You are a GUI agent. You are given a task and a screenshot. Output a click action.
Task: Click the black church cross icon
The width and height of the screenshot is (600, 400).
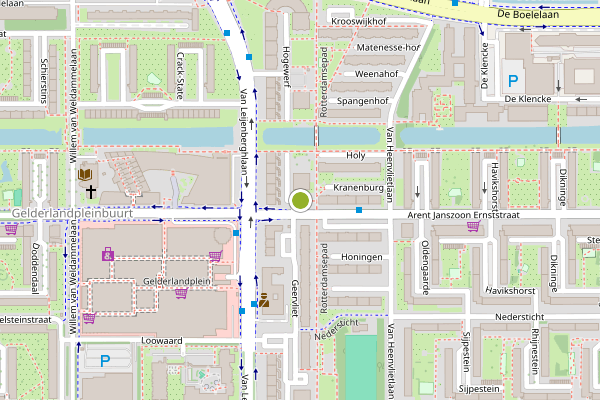tap(91, 192)
